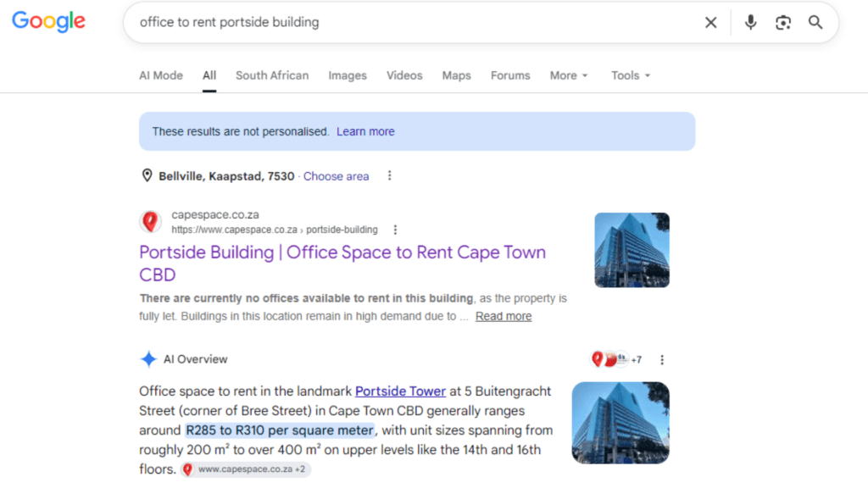
Task: Click the magnifying glass search icon
Action: (x=815, y=22)
